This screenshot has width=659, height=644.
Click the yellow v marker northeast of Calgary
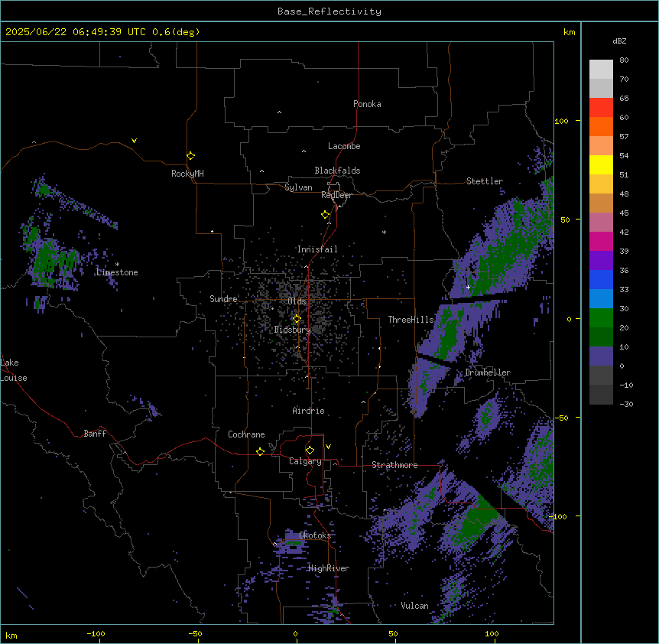(328, 447)
